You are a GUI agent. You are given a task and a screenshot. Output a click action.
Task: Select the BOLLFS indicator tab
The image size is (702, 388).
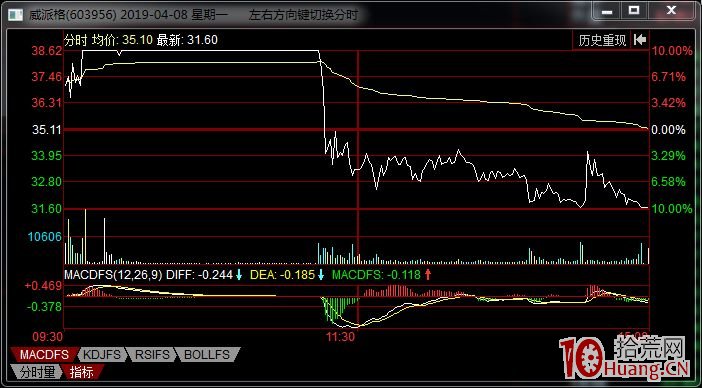[206, 355]
